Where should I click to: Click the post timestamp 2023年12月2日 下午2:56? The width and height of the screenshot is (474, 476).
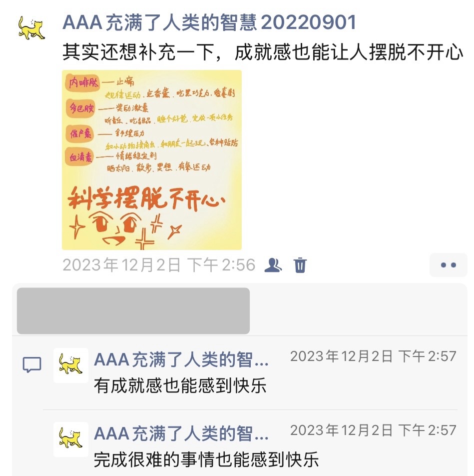[159, 265]
